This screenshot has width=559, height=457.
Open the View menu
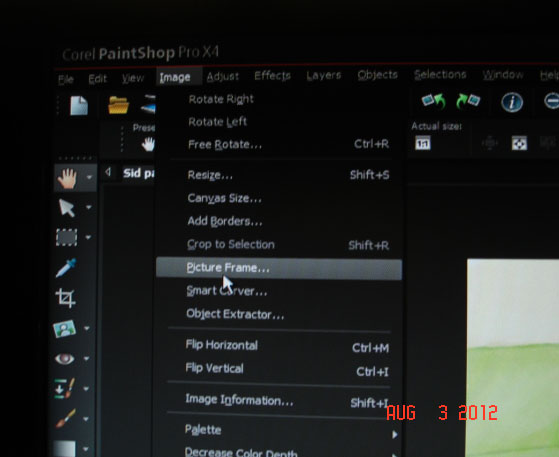point(133,78)
